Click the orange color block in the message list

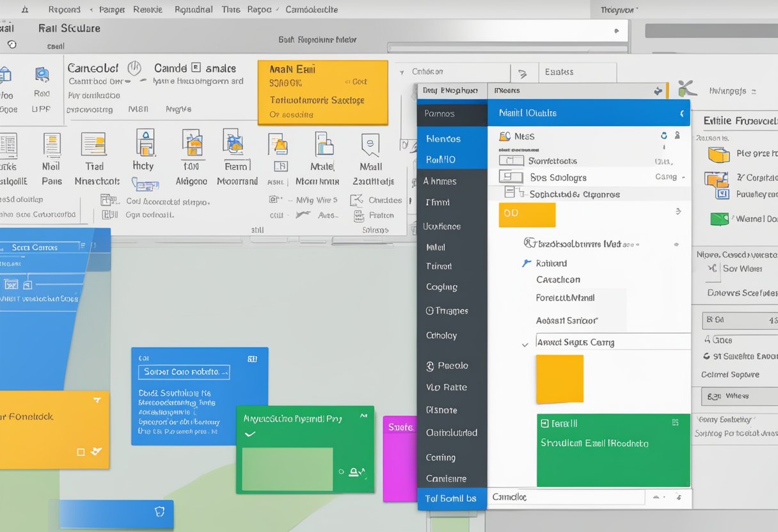560,379
